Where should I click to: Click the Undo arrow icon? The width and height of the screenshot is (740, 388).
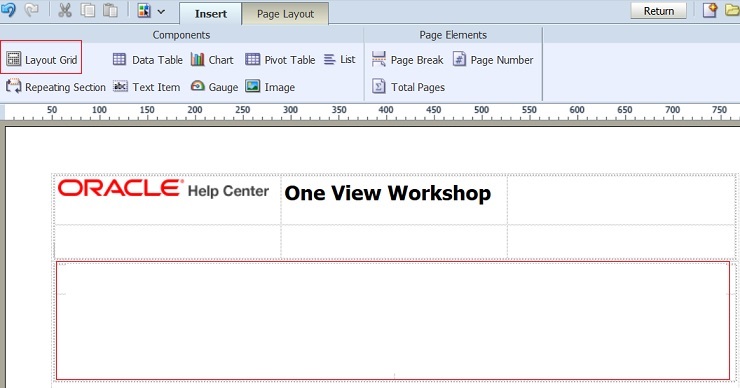(8, 9)
